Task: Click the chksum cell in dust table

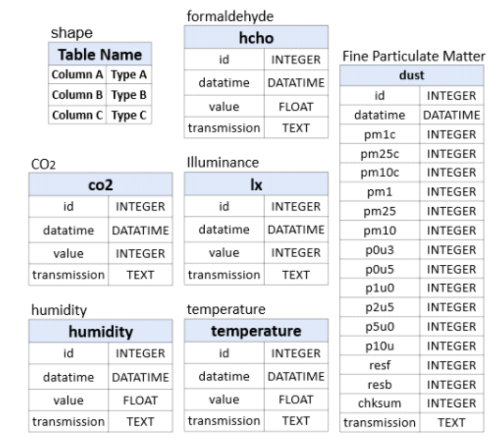Action: point(379,403)
